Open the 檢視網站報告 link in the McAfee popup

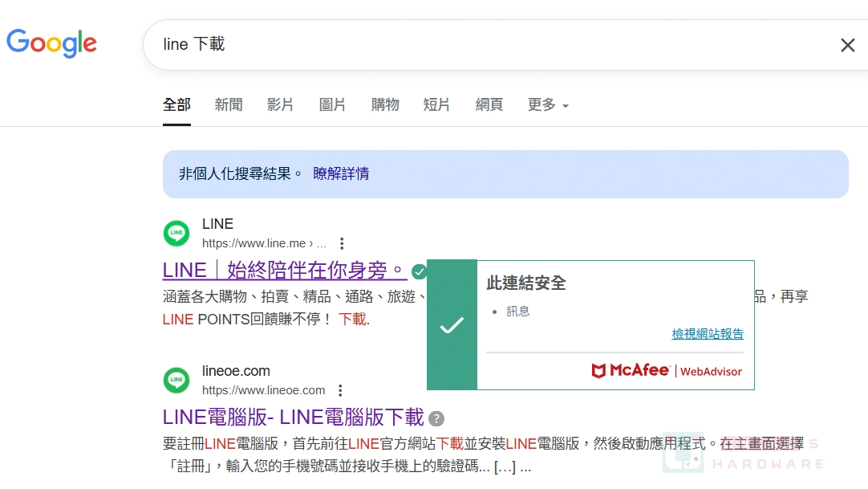tap(708, 334)
